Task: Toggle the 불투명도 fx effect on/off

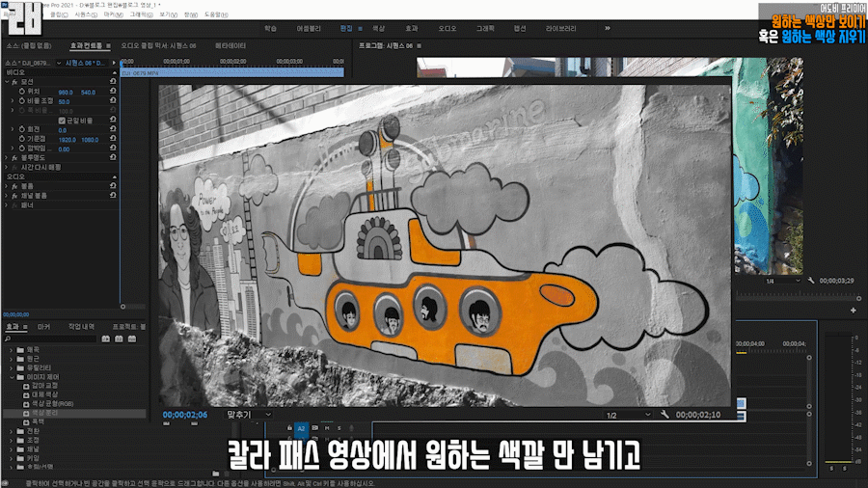Action: 14,158
